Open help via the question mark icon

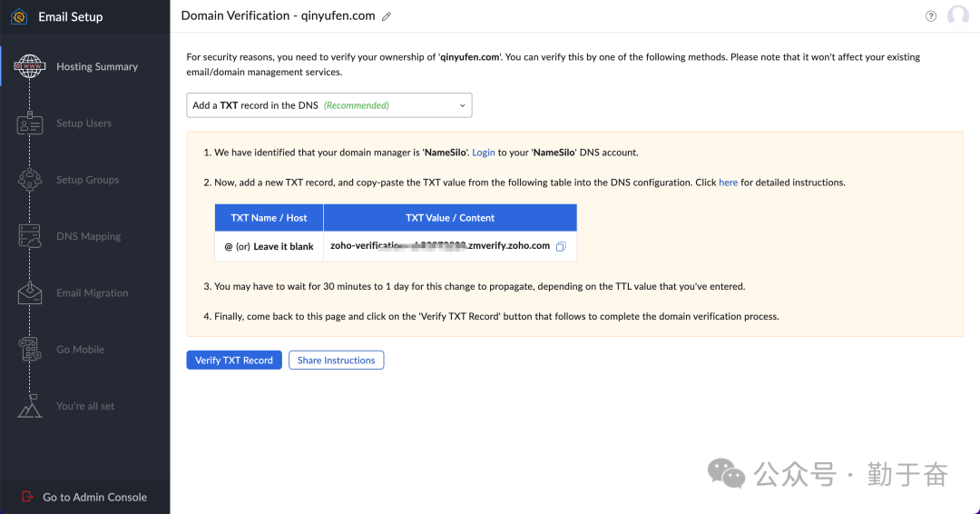[x=930, y=16]
